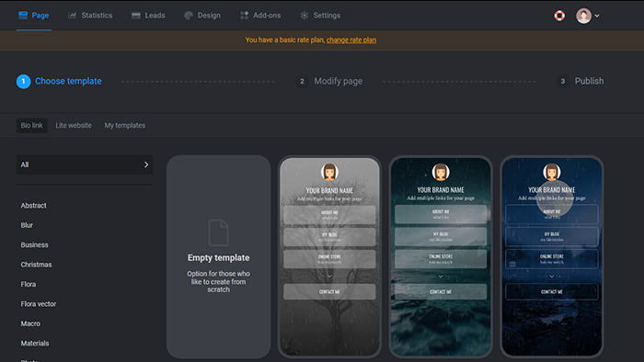Filter templates by Business
644x362 pixels.
35,244
